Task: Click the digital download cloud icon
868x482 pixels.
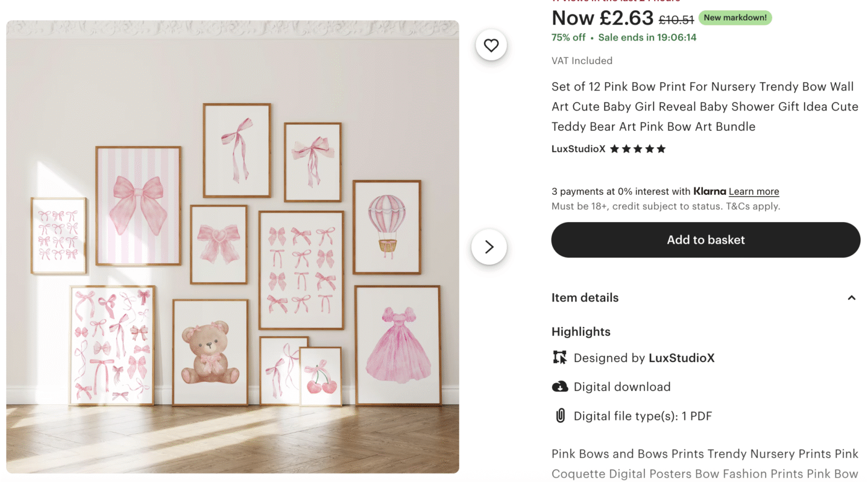Action: coord(560,387)
